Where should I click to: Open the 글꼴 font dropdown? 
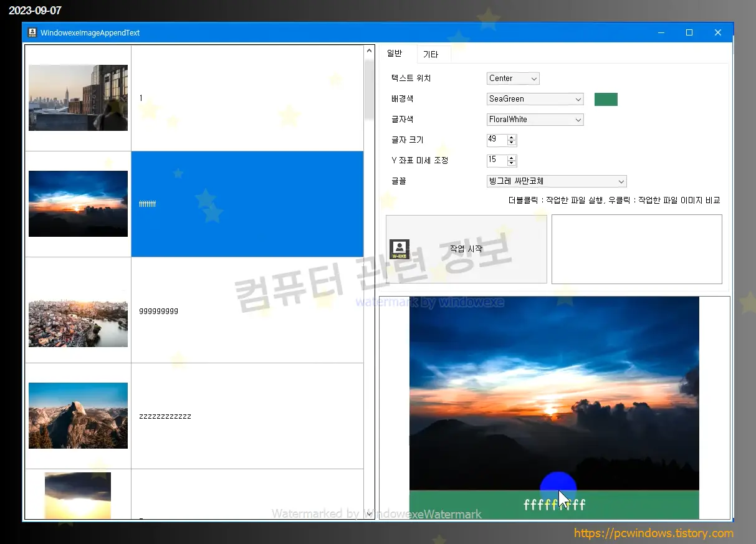coord(557,181)
